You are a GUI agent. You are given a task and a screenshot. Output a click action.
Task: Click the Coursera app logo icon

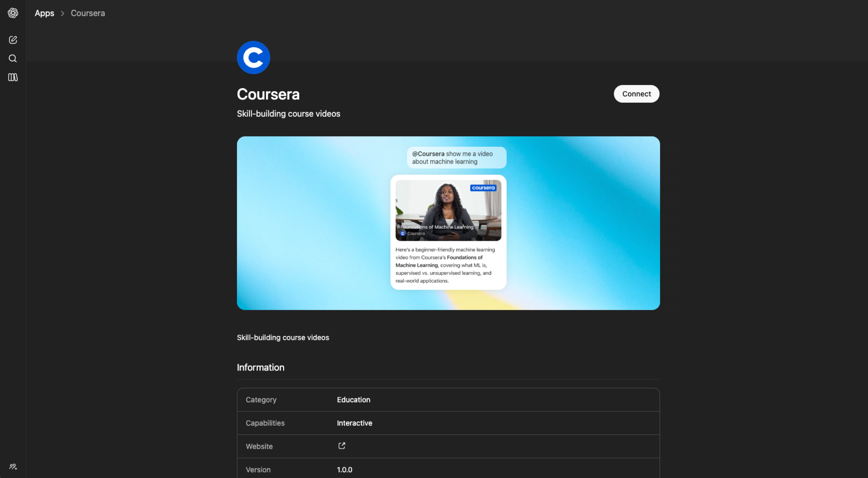click(x=253, y=57)
